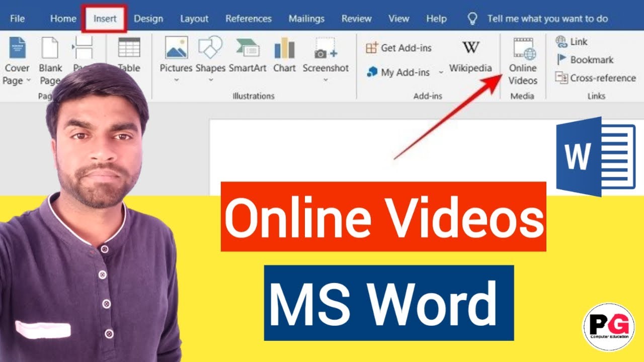This screenshot has width=644, height=362.
Task: Insert a Cross-reference
Action: coord(596,78)
